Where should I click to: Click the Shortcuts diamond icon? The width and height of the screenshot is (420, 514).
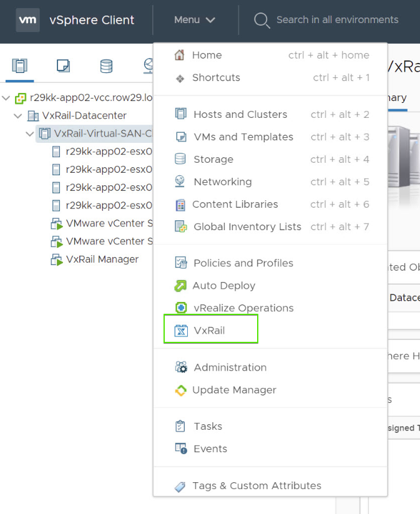pos(180,79)
